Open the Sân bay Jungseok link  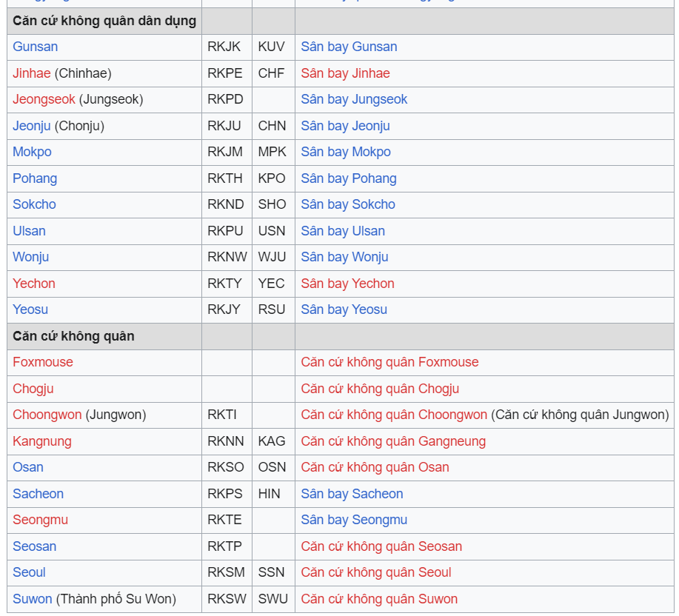pyautogui.click(x=354, y=99)
